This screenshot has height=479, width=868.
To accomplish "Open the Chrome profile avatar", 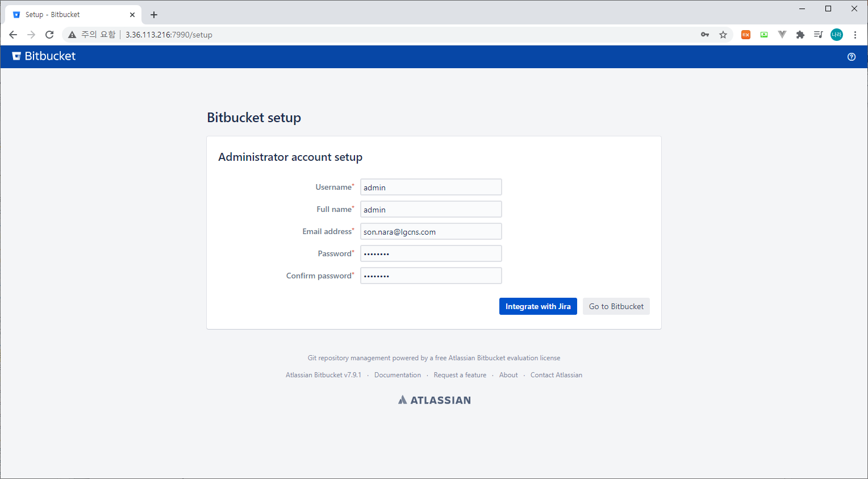I will click(x=837, y=35).
